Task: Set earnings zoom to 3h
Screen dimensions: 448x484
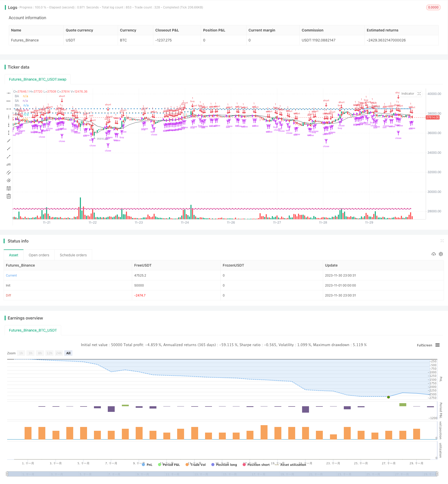Action: coord(30,353)
